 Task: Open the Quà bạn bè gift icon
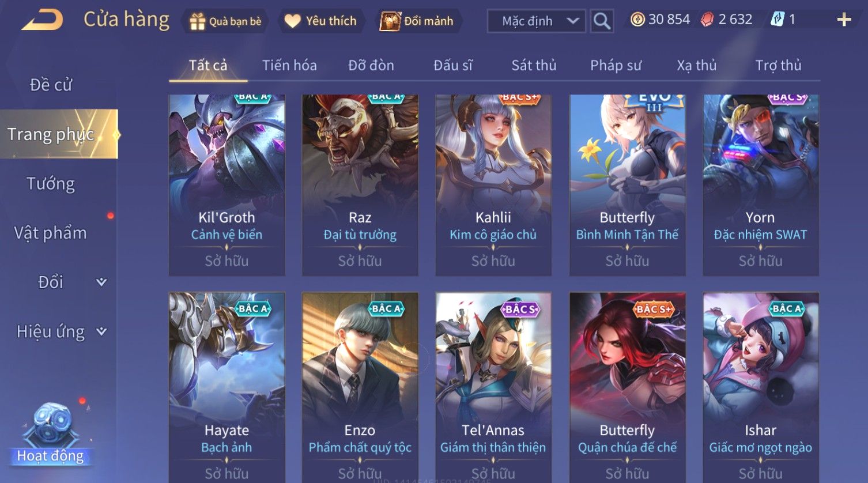point(198,21)
